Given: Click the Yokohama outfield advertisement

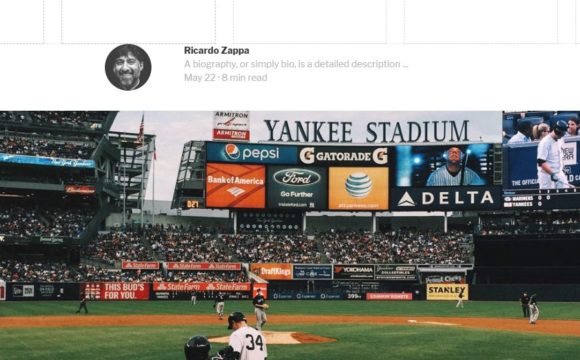Looking at the screenshot, I should [x=354, y=272].
